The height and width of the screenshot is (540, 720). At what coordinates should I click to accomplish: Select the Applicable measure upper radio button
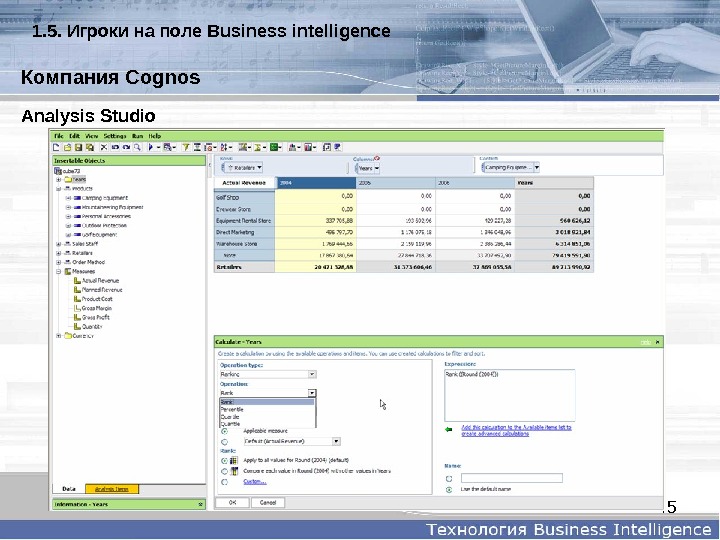225,431
